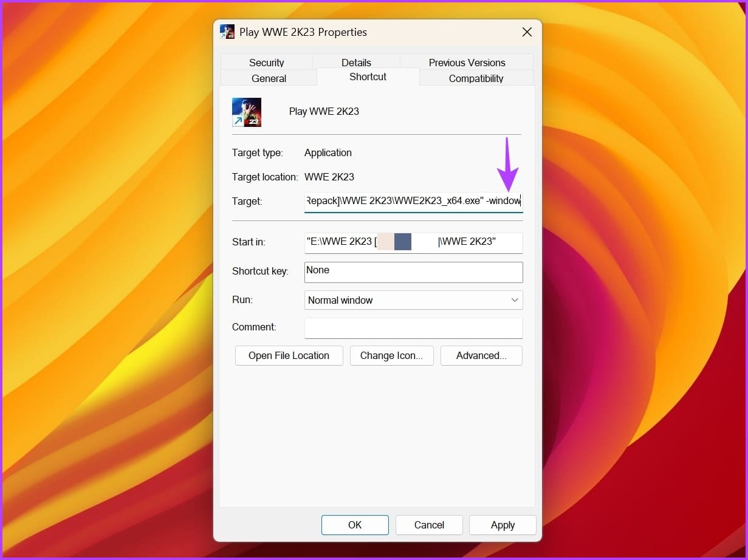
Task: Select the Shortcut tab
Action: coord(368,77)
